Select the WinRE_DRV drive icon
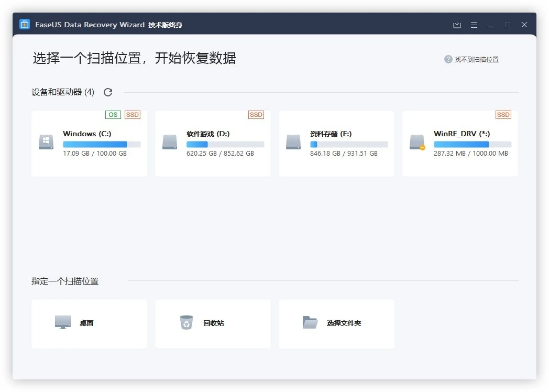Image resolution: width=549 pixels, height=392 pixels. [x=418, y=142]
